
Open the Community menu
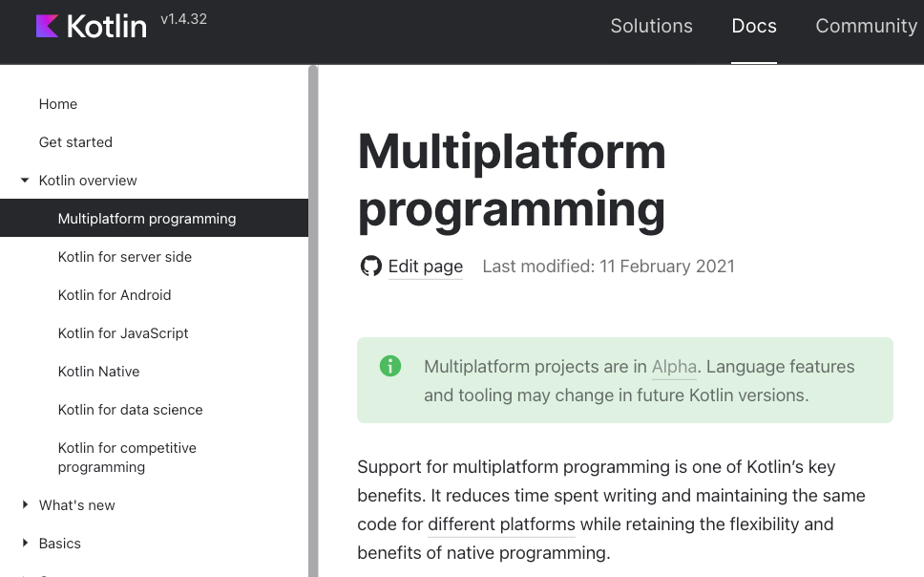(x=867, y=26)
